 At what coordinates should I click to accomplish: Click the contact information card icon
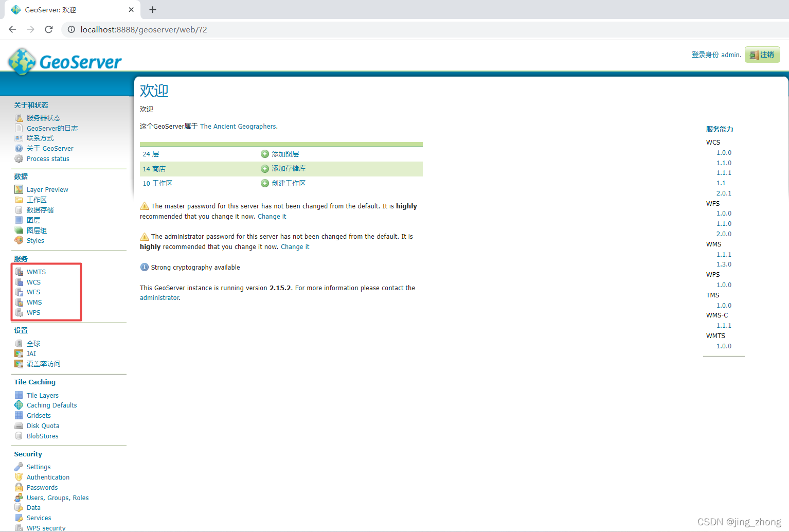pyautogui.click(x=19, y=138)
